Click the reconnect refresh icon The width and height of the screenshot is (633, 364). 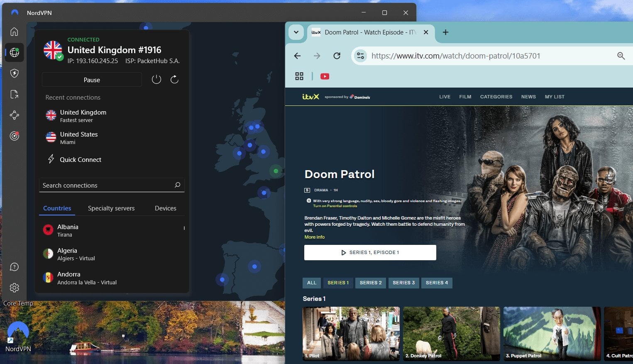click(174, 79)
